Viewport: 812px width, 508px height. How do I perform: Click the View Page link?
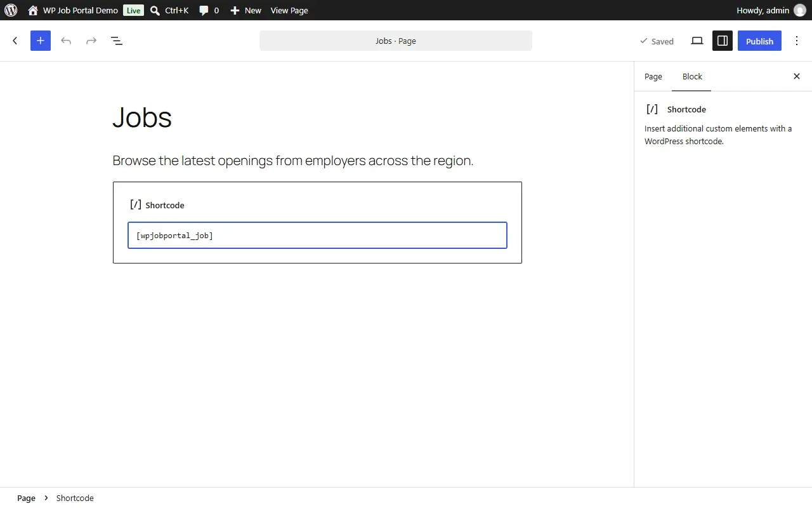click(289, 10)
